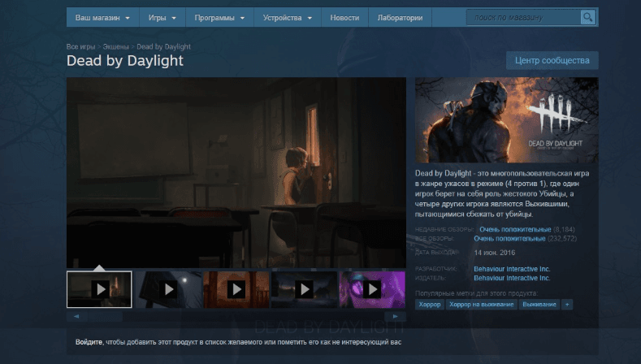Open developer link Behaviour Interactive Inc.

point(512,269)
